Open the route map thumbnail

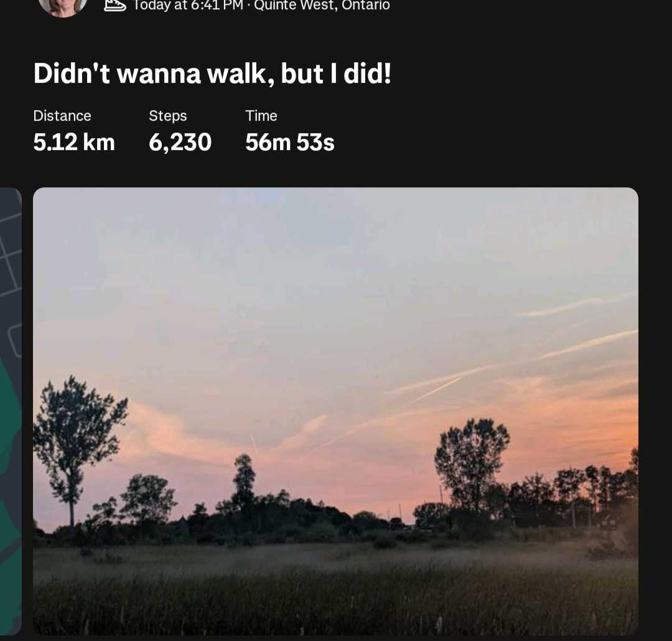(11, 411)
